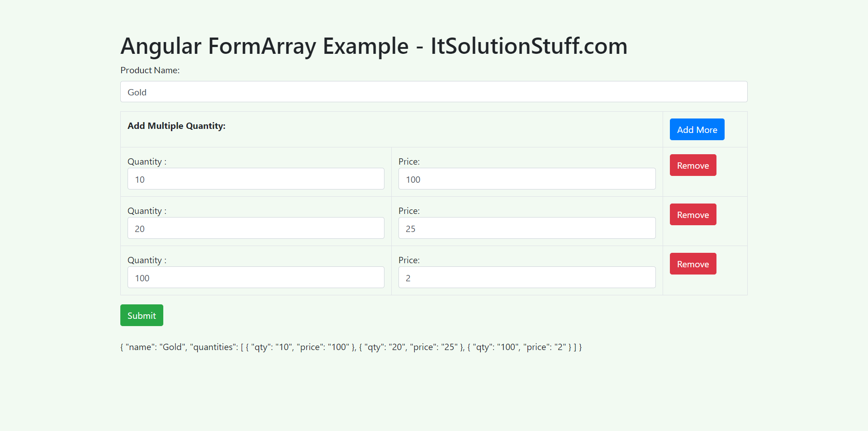Remove the first quantity row

point(693,165)
